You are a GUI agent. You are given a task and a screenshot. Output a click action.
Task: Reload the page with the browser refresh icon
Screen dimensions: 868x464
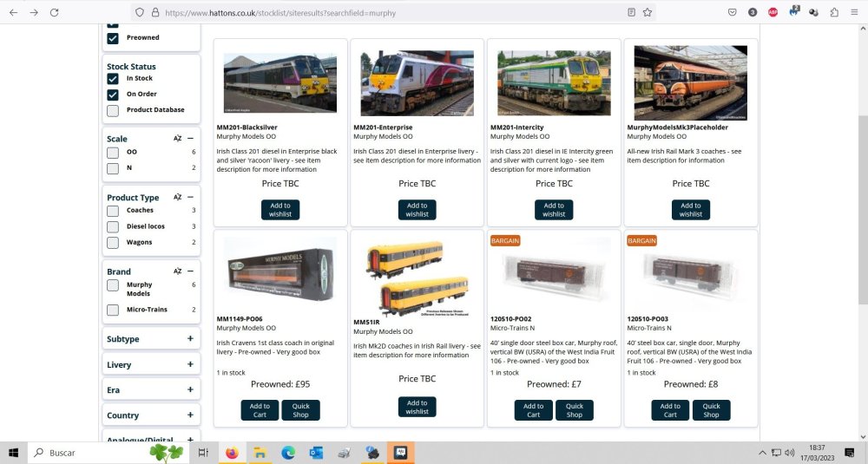[54, 12]
